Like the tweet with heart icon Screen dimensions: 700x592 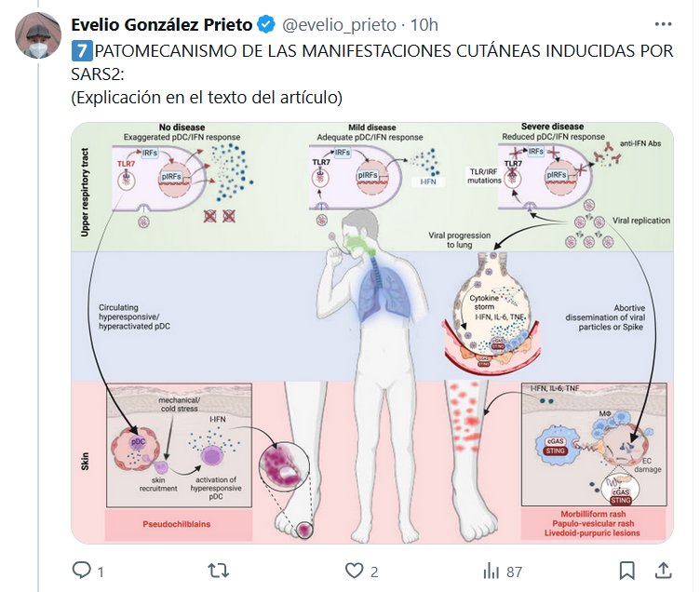coord(355,571)
